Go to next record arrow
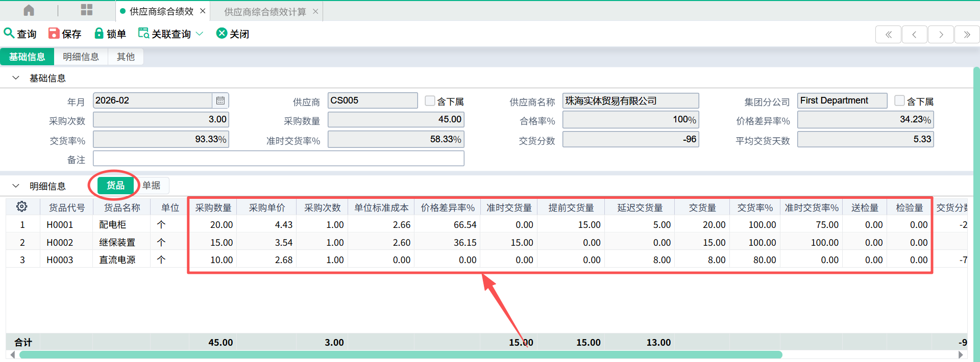The width and height of the screenshot is (980, 362). click(x=941, y=35)
